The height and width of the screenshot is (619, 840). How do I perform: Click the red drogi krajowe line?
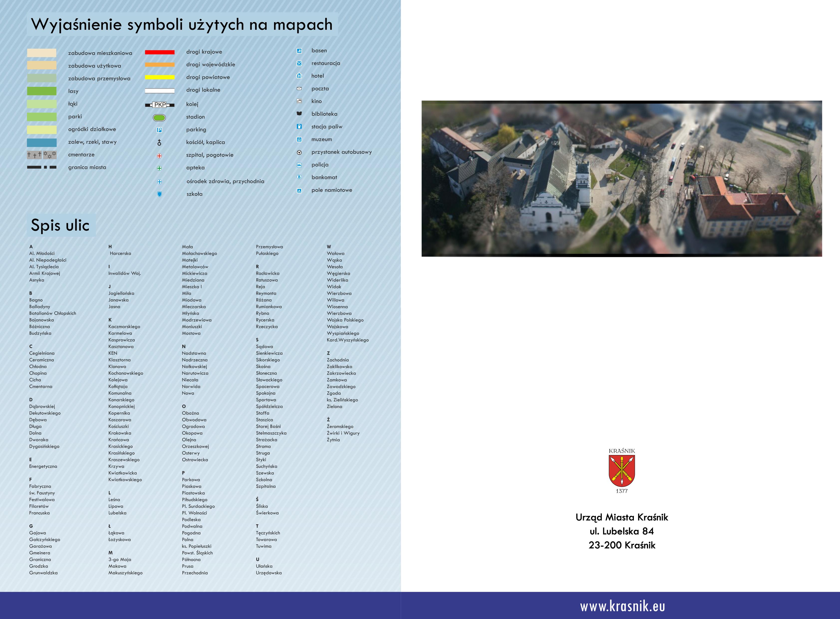click(x=160, y=52)
